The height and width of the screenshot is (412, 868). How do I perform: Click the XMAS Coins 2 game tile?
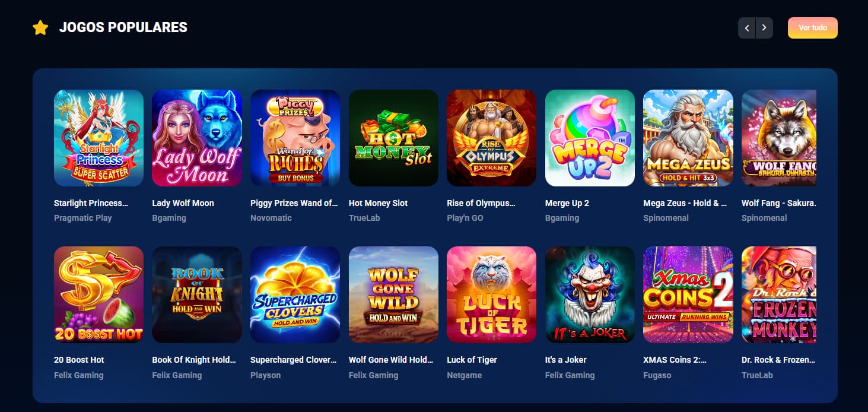pos(688,294)
